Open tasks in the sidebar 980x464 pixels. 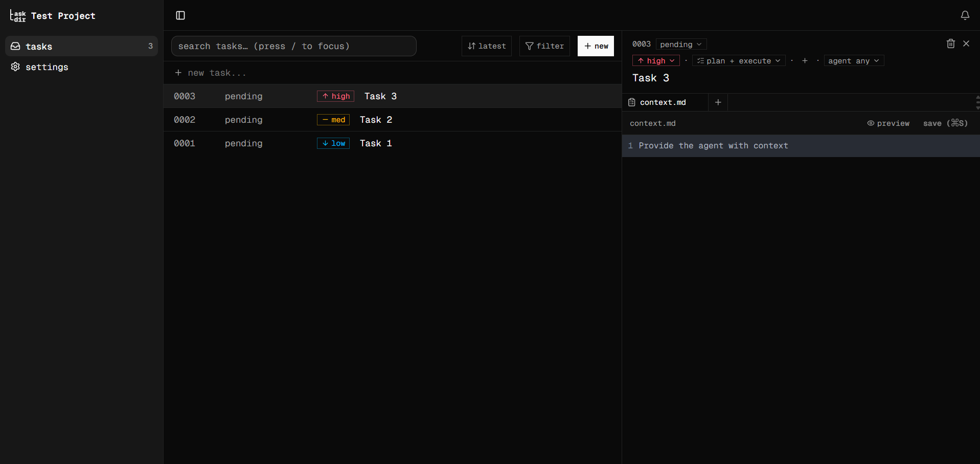pyautogui.click(x=81, y=46)
